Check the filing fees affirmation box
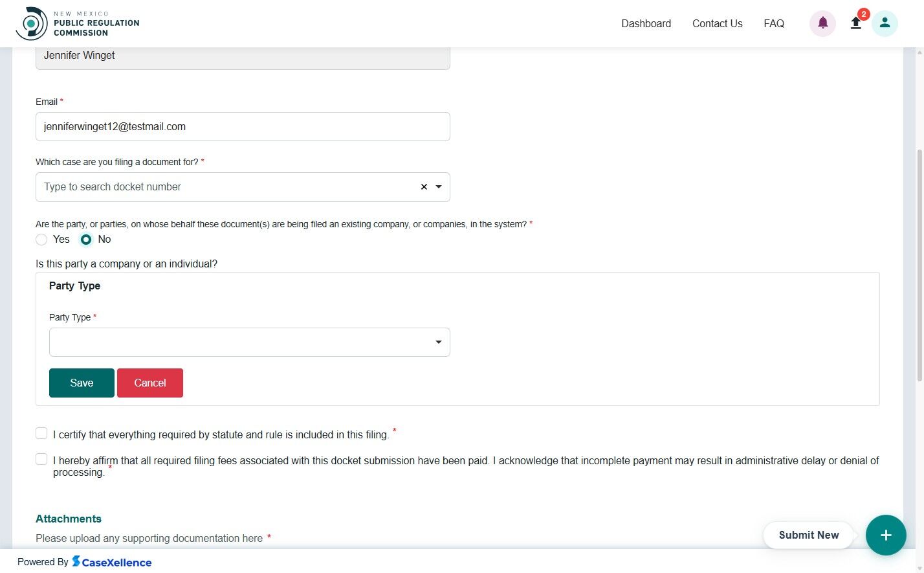The height and width of the screenshot is (573, 924). 41,459
